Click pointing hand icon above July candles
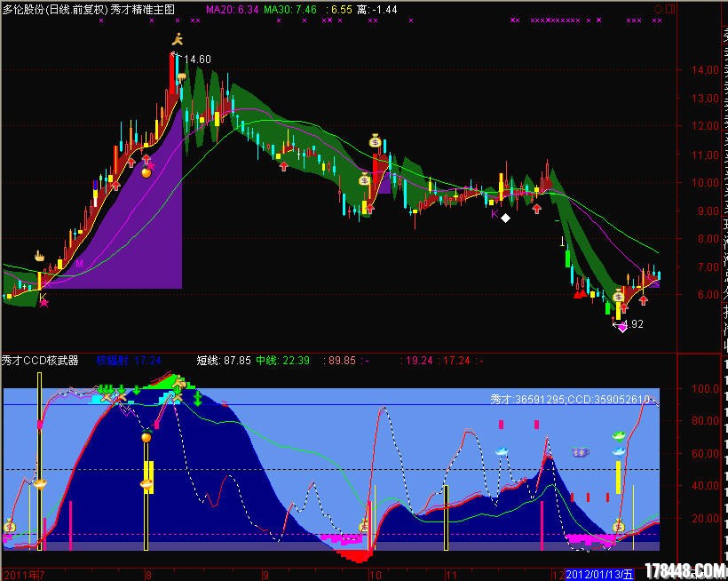 pos(39,256)
